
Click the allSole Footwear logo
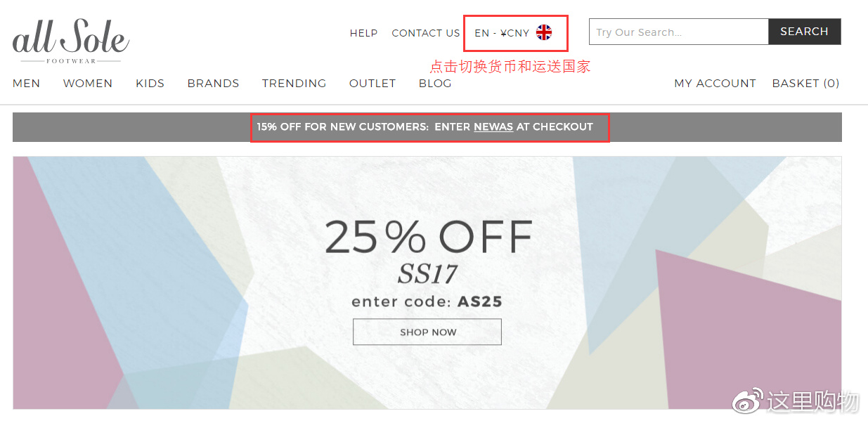coord(71,41)
